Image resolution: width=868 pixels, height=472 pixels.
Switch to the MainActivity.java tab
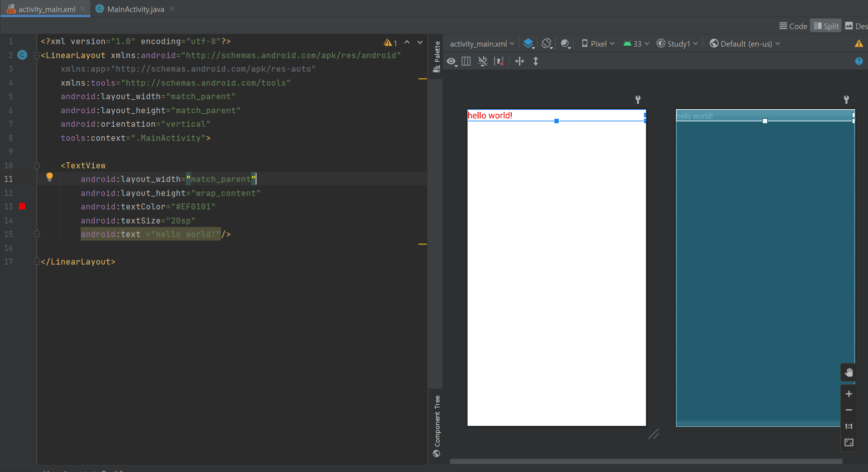pyautogui.click(x=135, y=9)
